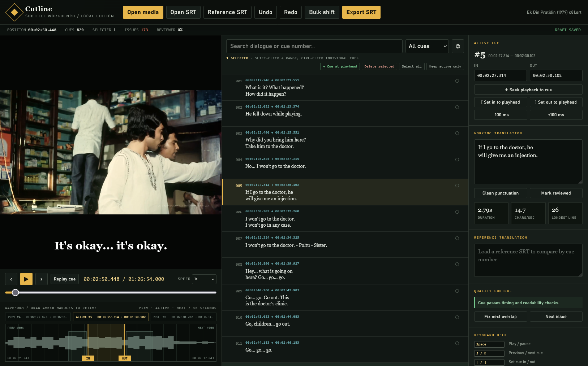Click Open SRT in the toolbar
588x366 pixels.
pyautogui.click(x=183, y=12)
